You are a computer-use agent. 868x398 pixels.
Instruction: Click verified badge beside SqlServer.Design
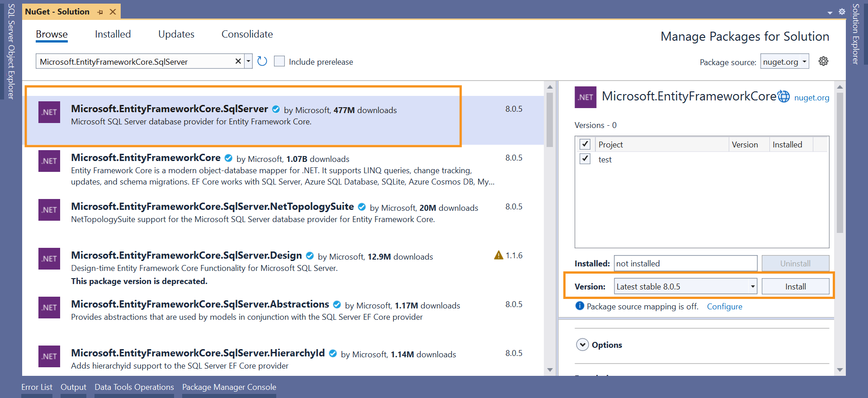[x=310, y=256]
